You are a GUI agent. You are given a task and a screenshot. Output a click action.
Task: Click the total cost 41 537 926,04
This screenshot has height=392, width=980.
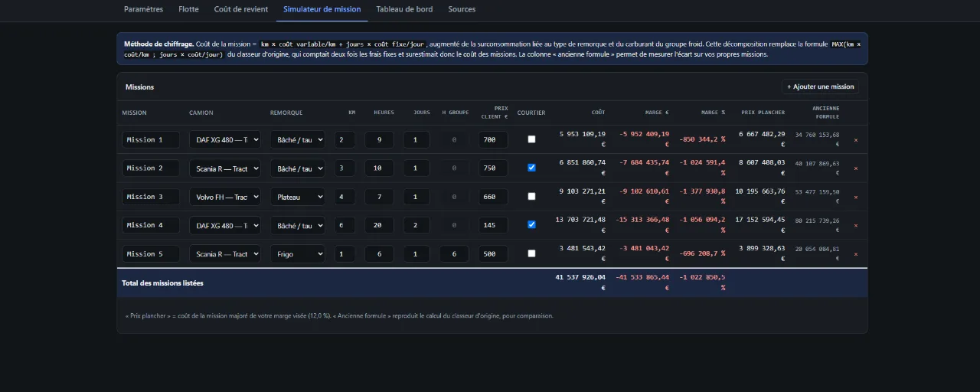tap(580, 283)
